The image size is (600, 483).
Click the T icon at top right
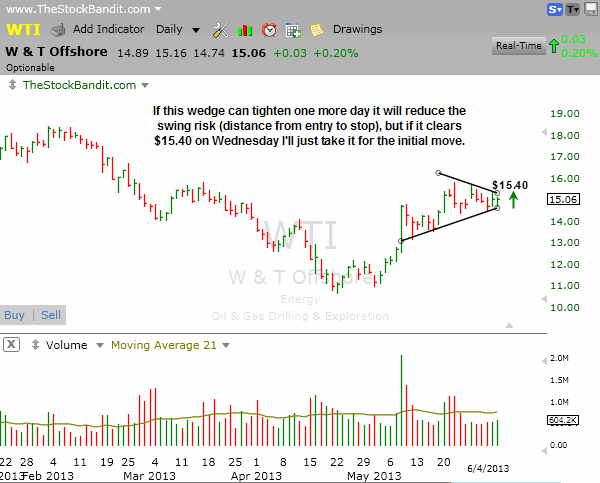pos(573,10)
